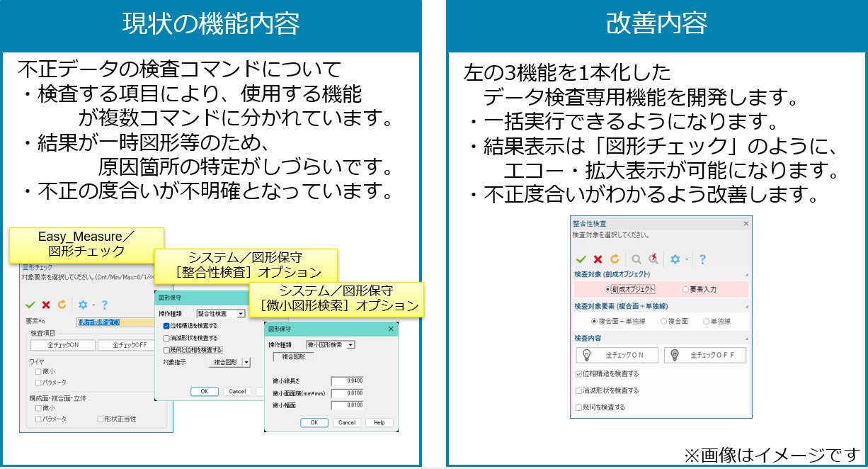Enable 消滅形状を検査する checkbox in 整合性検査 panel
The image size is (868, 469).
[x=579, y=390]
